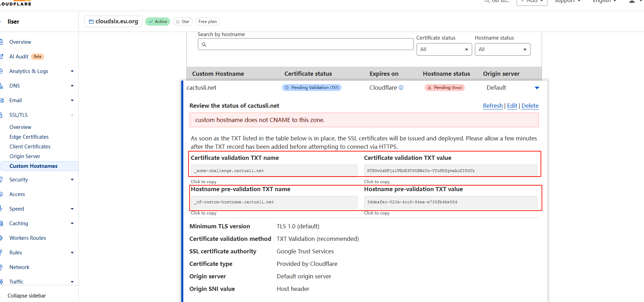Click the Origin server column header
644x302 pixels.
[501, 74]
